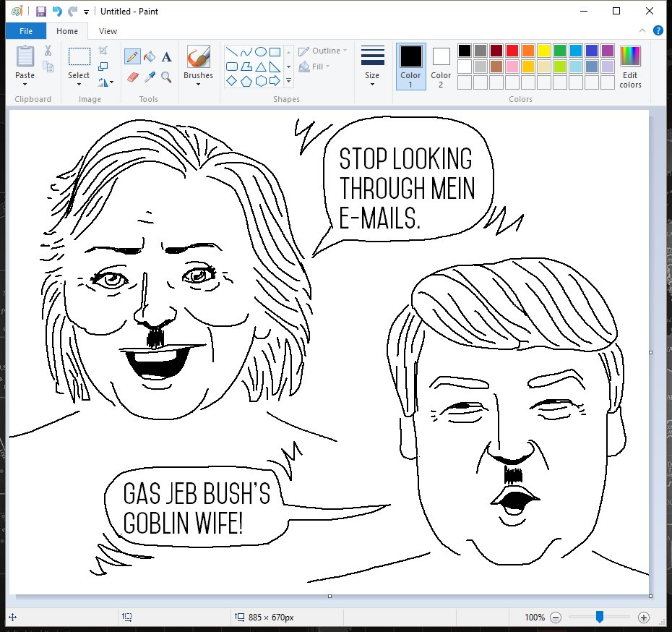Open the Paint Help question mark
Image resolution: width=672 pixels, height=632 pixels.
coord(658,30)
